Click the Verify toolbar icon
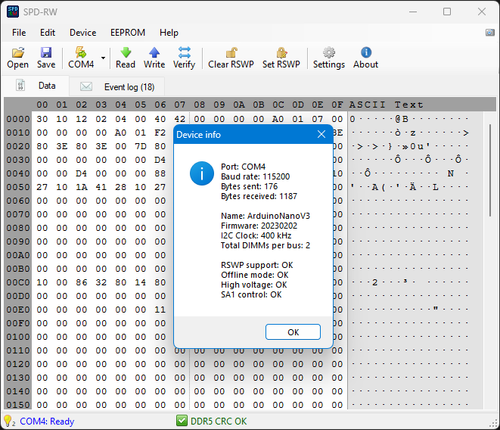The height and width of the screenshot is (430, 500). 184,52
